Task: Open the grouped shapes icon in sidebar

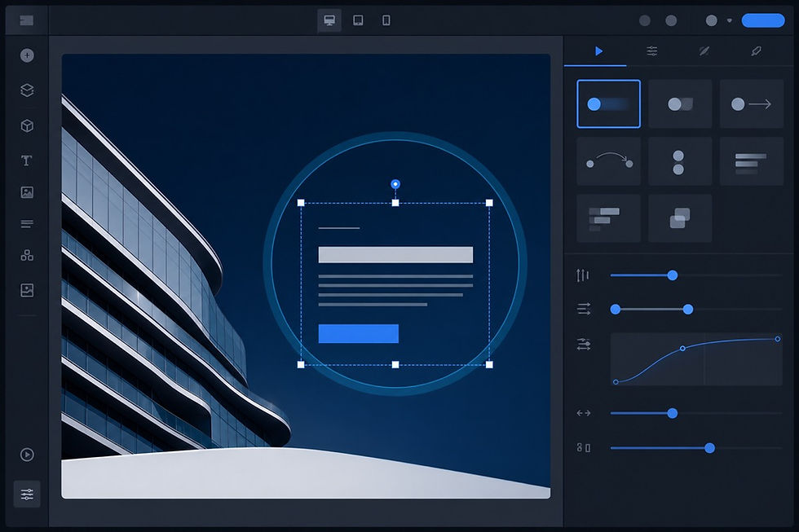Action: click(27, 255)
